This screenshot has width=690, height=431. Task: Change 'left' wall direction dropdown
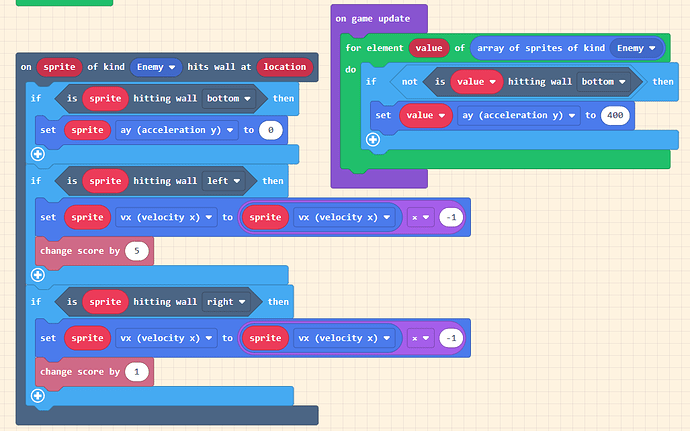pos(224,181)
